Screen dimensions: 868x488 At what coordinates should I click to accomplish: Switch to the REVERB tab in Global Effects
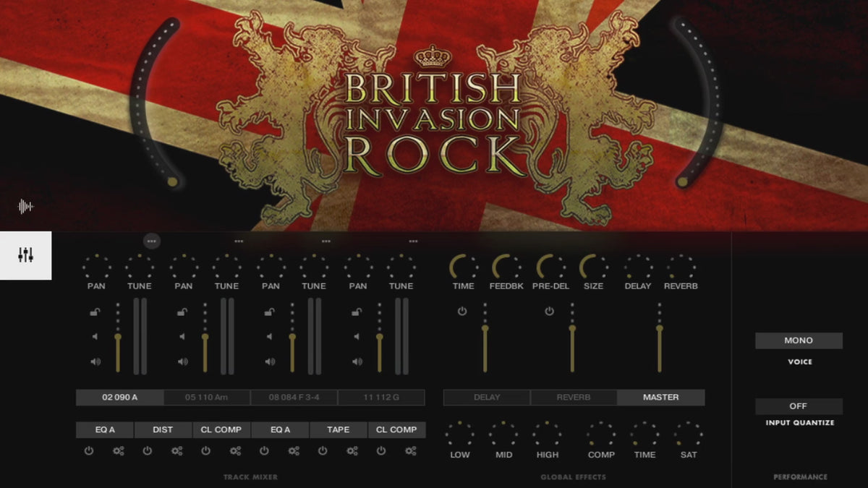point(574,398)
